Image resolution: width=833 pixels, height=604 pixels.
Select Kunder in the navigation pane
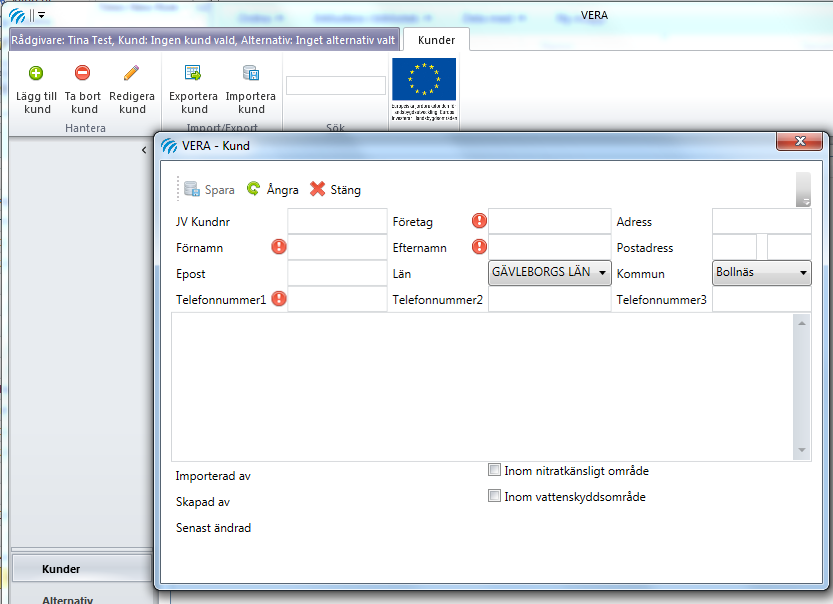tap(81, 569)
